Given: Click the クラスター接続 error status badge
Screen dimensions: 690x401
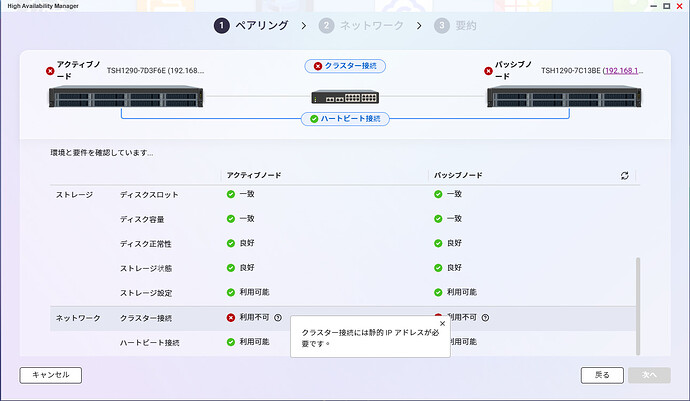Looking at the screenshot, I should coord(345,66).
